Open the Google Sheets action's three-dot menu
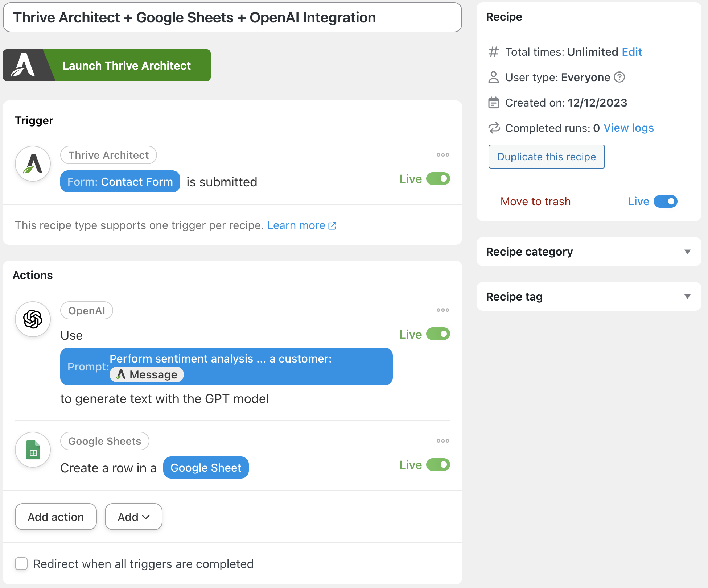 click(442, 441)
